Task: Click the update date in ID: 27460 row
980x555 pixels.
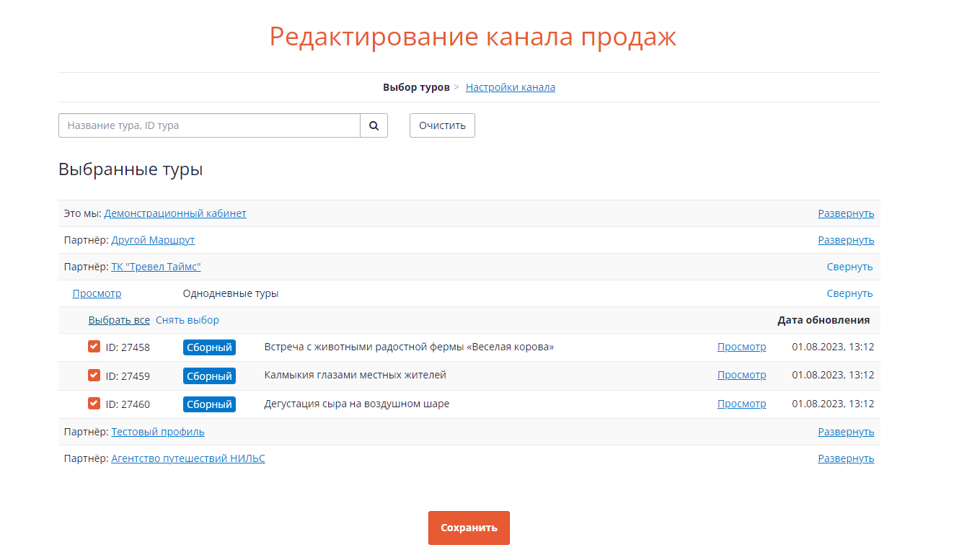Action: tap(833, 404)
